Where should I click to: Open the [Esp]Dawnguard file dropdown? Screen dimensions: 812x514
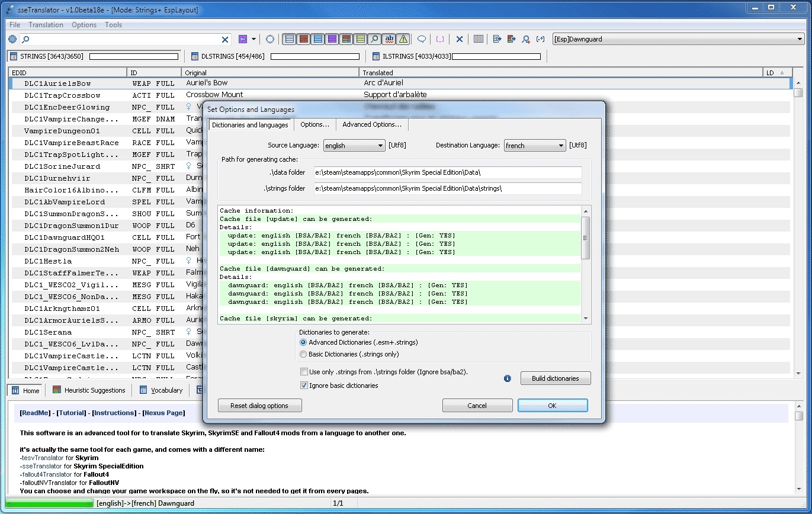tap(678, 39)
